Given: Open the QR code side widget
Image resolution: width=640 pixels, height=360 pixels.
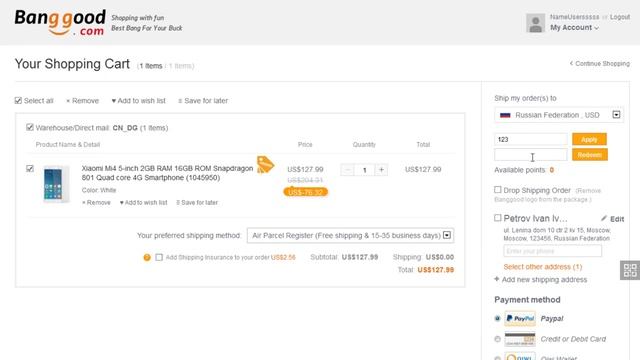Looking at the screenshot, I should point(630,270).
